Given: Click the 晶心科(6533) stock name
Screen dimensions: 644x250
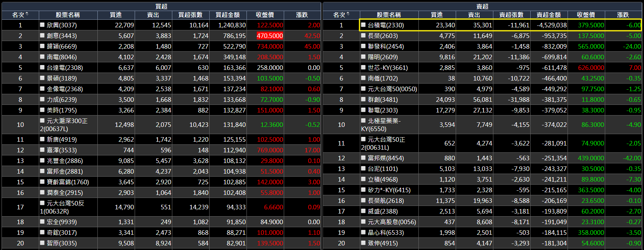Looking at the screenshot, I should click(386, 233).
